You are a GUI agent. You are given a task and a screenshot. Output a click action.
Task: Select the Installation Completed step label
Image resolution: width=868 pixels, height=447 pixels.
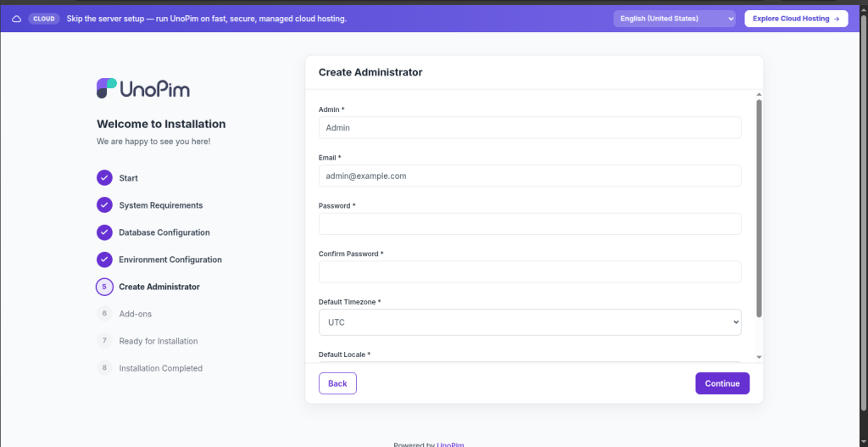click(x=160, y=368)
